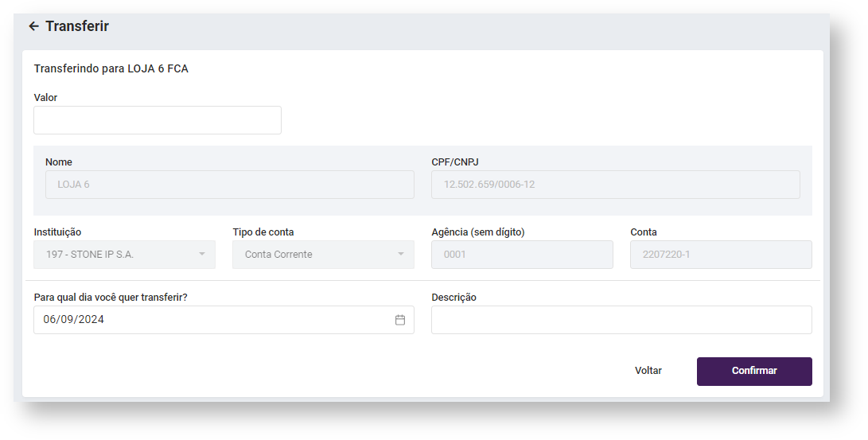This screenshot has width=868, height=440.
Task: Click the Conta Corrente selection text
Action: point(278,255)
